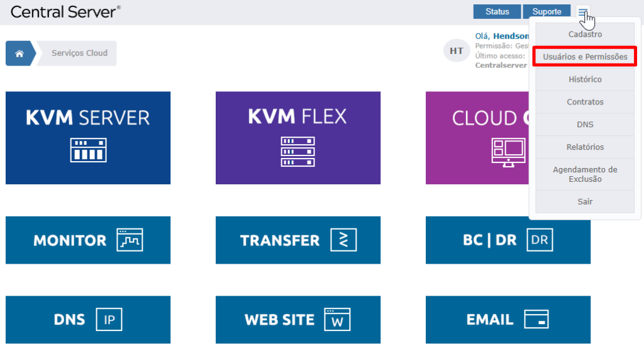The width and height of the screenshot is (644, 358).
Task: Open the Cloud service purple tile
Action: (477, 138)
